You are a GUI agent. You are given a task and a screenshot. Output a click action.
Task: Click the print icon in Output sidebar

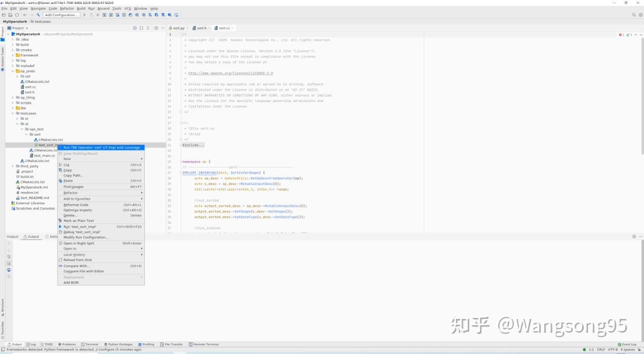coord(9,270)
